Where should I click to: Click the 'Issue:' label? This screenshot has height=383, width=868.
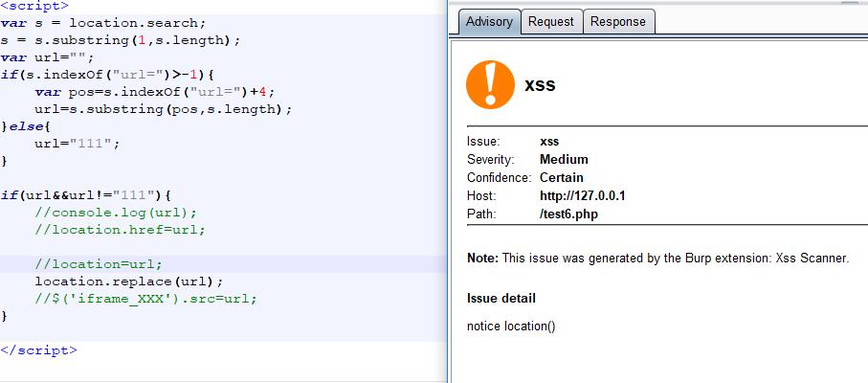[483, 142]
